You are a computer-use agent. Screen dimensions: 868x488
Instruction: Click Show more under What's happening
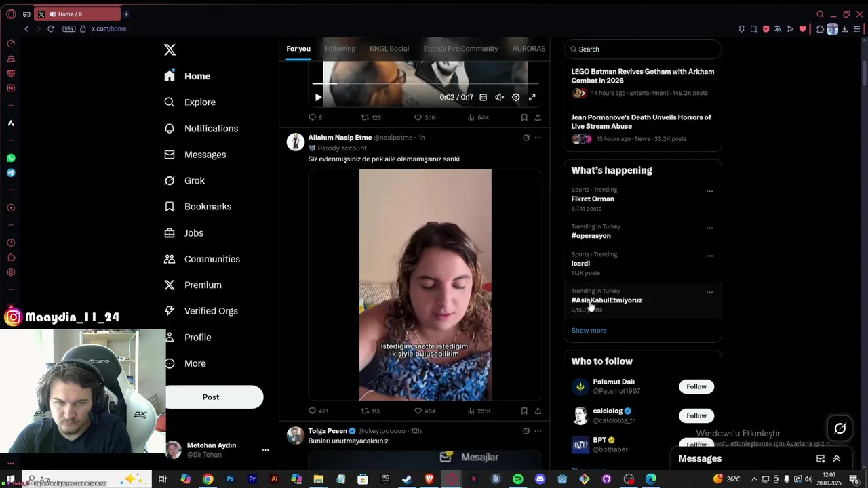tap(589, 331)
